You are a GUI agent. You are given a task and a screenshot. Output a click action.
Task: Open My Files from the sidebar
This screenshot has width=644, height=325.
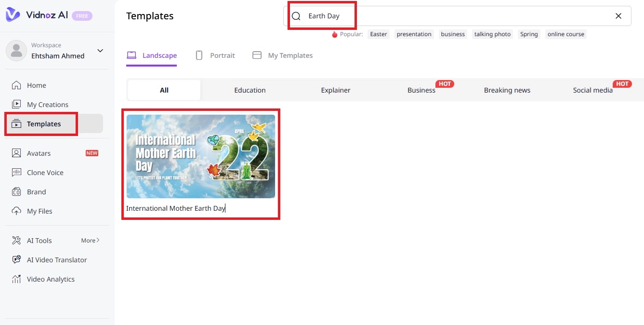point(17,211)
